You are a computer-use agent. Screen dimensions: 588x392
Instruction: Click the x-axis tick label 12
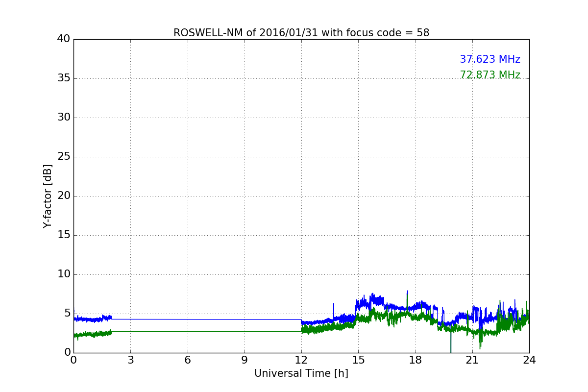[301, 360]
